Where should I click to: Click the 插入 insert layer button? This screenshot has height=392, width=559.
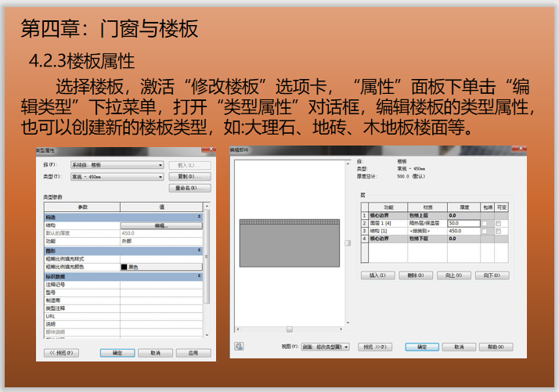tap(377, 275)
